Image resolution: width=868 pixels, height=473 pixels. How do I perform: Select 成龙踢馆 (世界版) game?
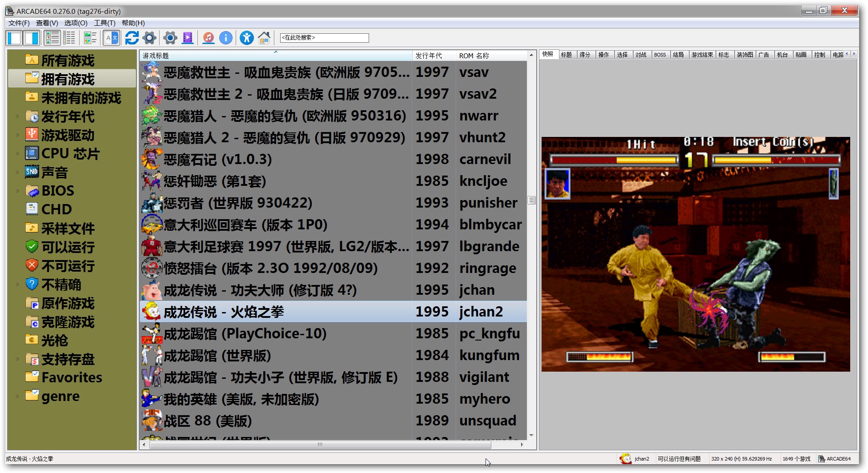[x=217, y=356]
